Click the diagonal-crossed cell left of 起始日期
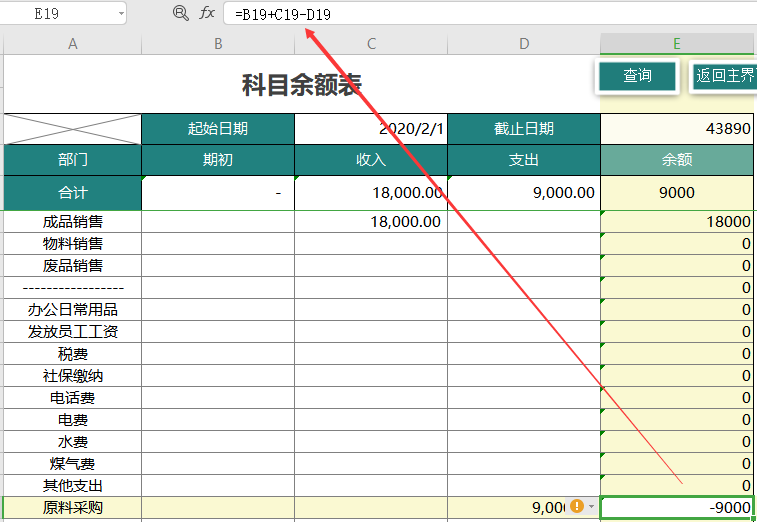Screen dimensions: 757x522 [x=72, y=129]
